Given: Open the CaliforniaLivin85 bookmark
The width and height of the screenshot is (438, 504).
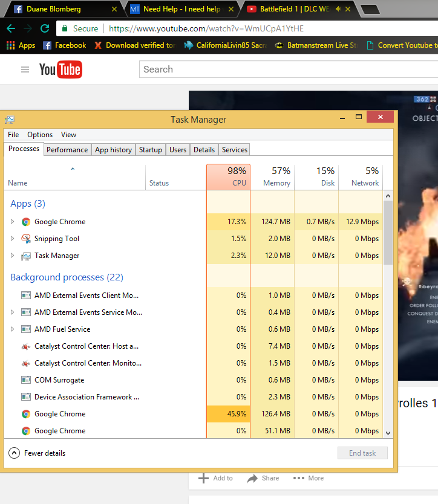Looking at the screenshot, I should [226, 45].
